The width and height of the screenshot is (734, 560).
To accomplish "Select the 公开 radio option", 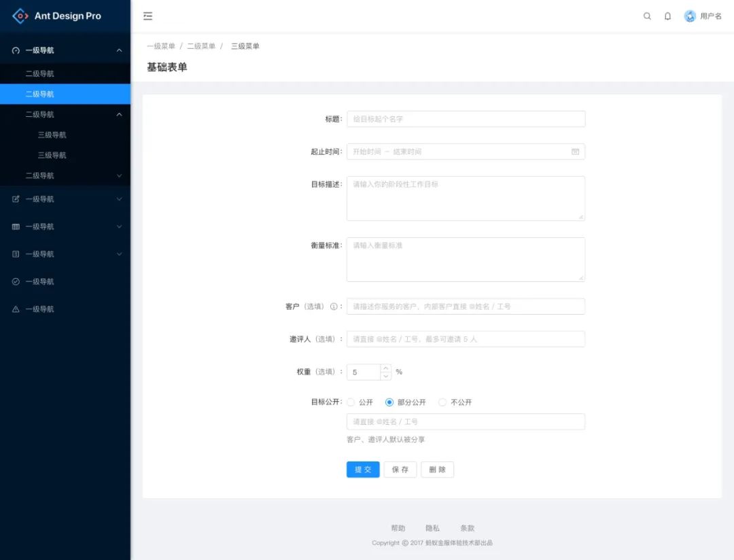I will click(x=351, y=402).
